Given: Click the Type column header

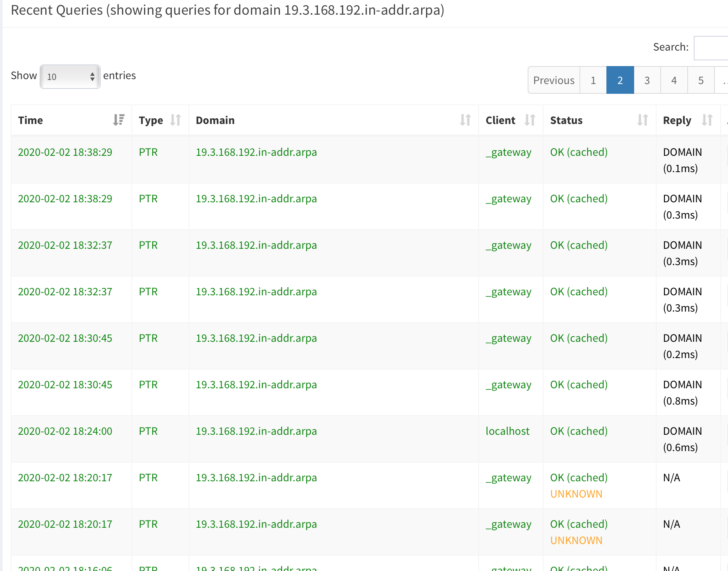Looking at the screenshot, I should (x=160, y=120).
